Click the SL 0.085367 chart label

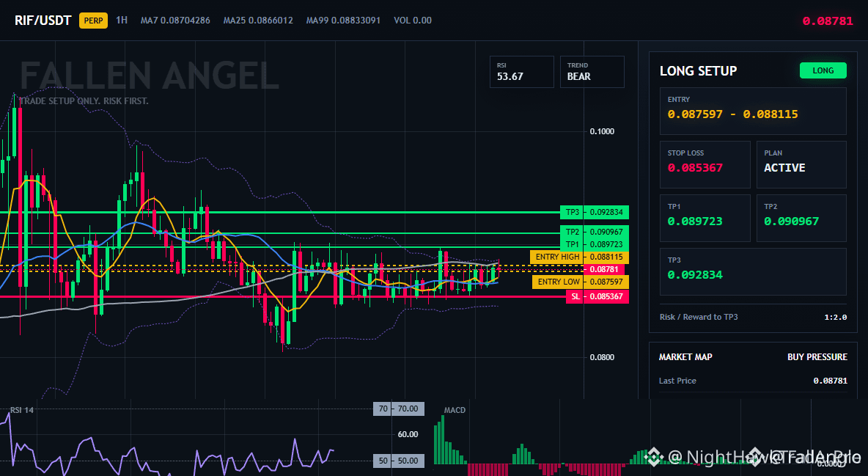597,296
